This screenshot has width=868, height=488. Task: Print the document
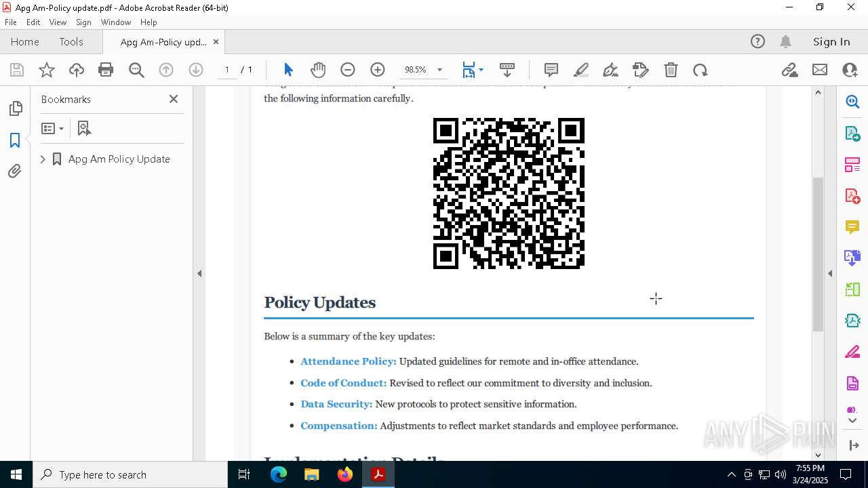click(x=106, y=70)
